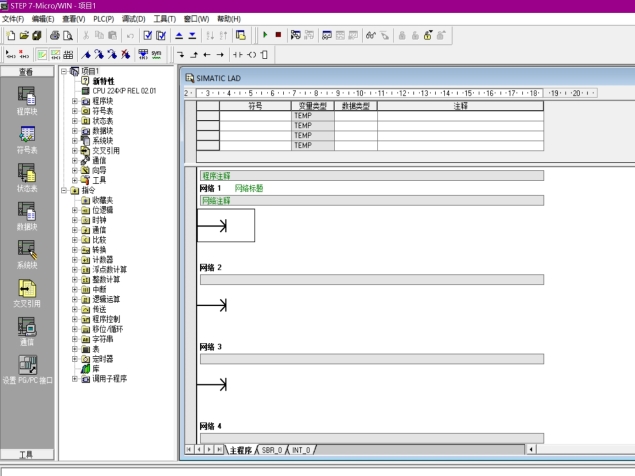Open 程序块 in the left view bar
Viewport: 635px width, 476px height.
28,98
